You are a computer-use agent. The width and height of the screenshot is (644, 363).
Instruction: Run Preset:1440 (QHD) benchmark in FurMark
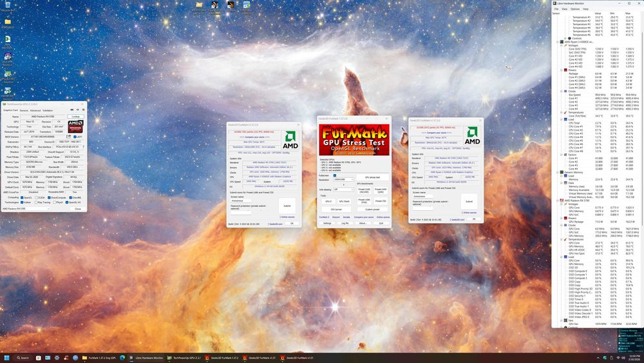point(381,191)
